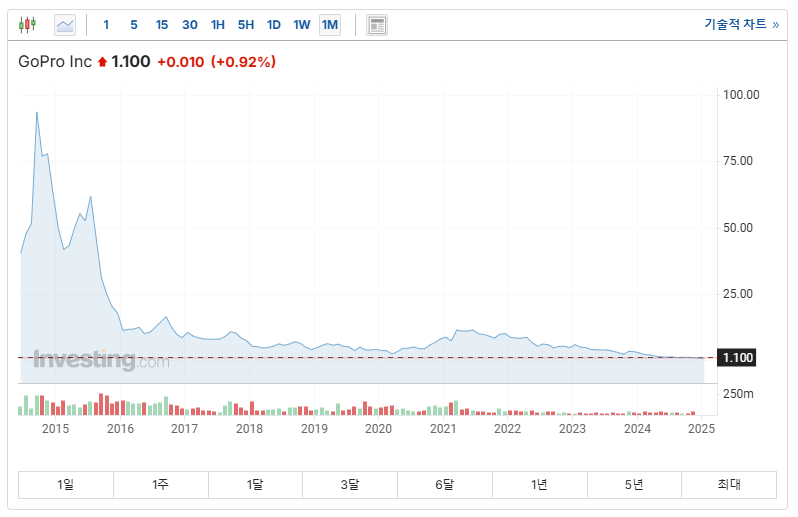The height and width of the screenshot is (517, 798).
Task: Set the 1 minute interval
Action: pyautogui.click(x=106, y=25)
